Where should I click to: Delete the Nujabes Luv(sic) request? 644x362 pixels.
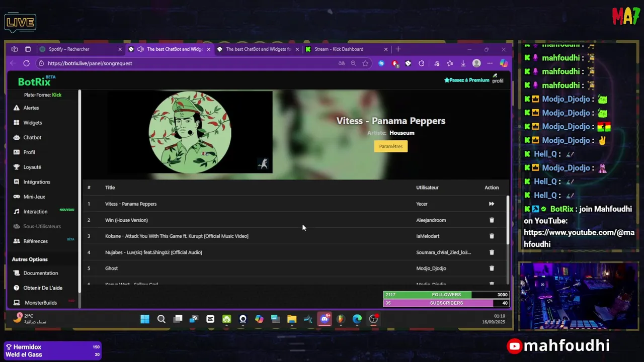[x=492, y=252]
